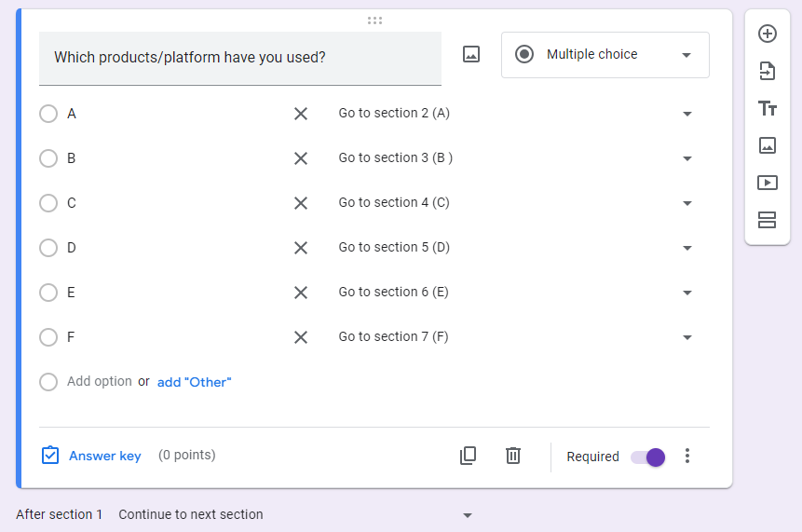Open the Multiple choice question type dropdown
The image size is (802, 532).
tap(605, 55)
